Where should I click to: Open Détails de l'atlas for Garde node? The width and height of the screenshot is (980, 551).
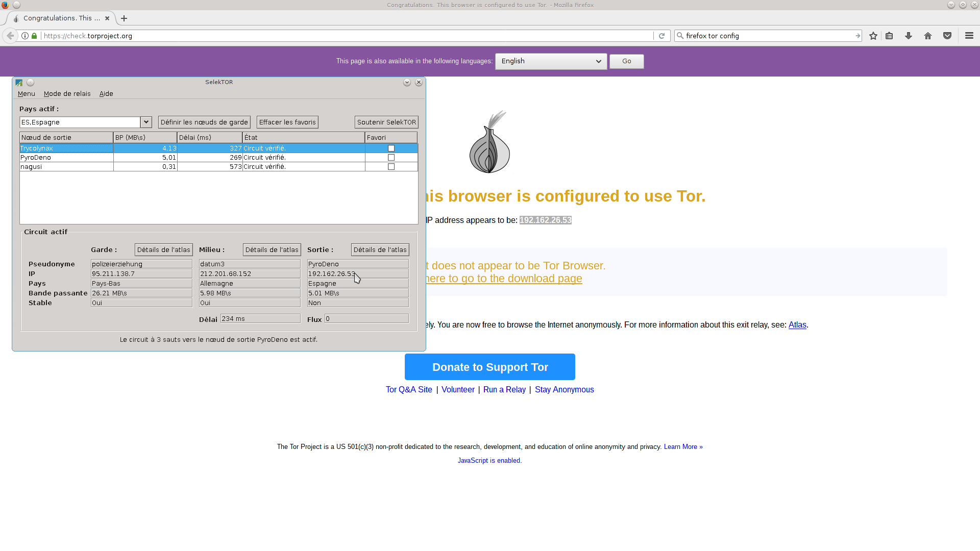(x=164, y=249)
